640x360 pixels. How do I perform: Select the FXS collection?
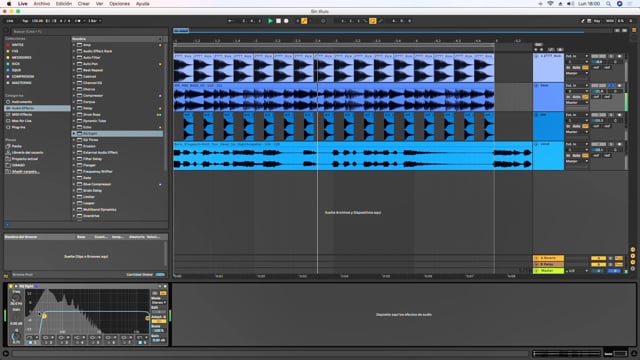[x=15, y=51]
